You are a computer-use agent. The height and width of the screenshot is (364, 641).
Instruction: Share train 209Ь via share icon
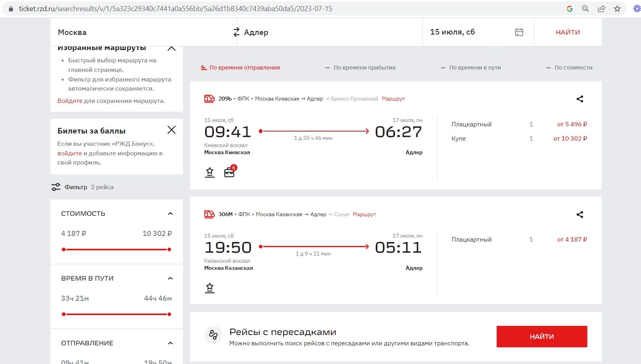580,99
